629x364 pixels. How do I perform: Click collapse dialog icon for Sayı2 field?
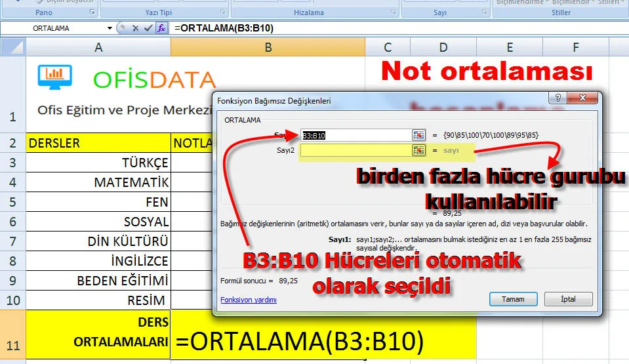pyautogui.click(x=418, y=150)
